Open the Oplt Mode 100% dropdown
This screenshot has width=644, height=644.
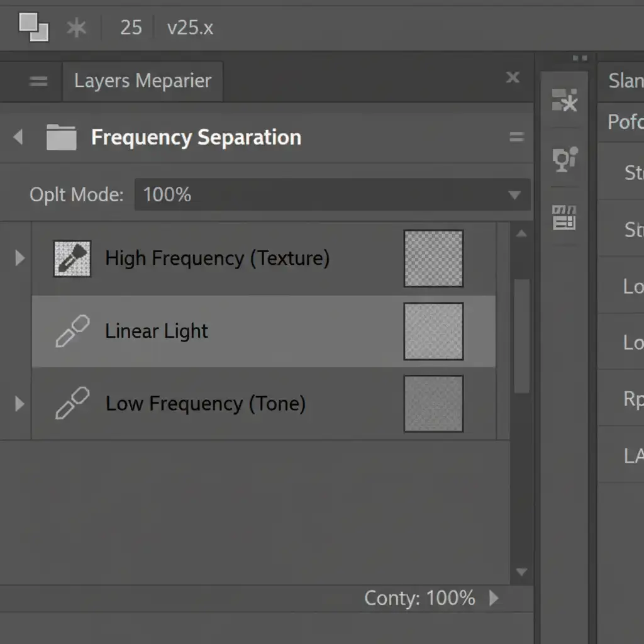(514, 195)
